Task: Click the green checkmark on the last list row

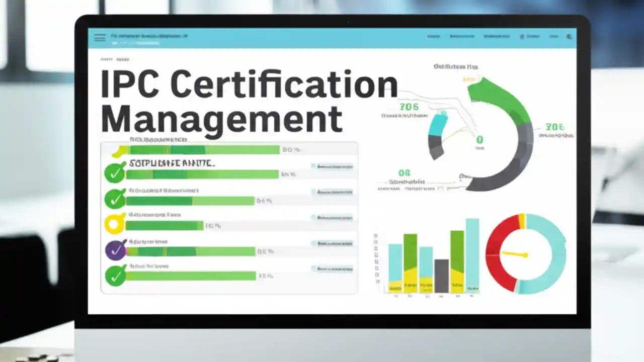Action: point(115,275)
